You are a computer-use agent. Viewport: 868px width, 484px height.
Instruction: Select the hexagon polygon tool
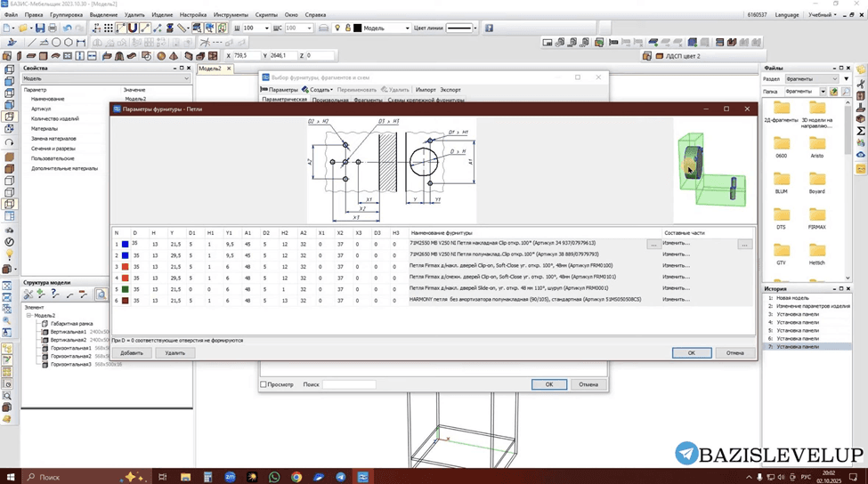click(69, 42)
